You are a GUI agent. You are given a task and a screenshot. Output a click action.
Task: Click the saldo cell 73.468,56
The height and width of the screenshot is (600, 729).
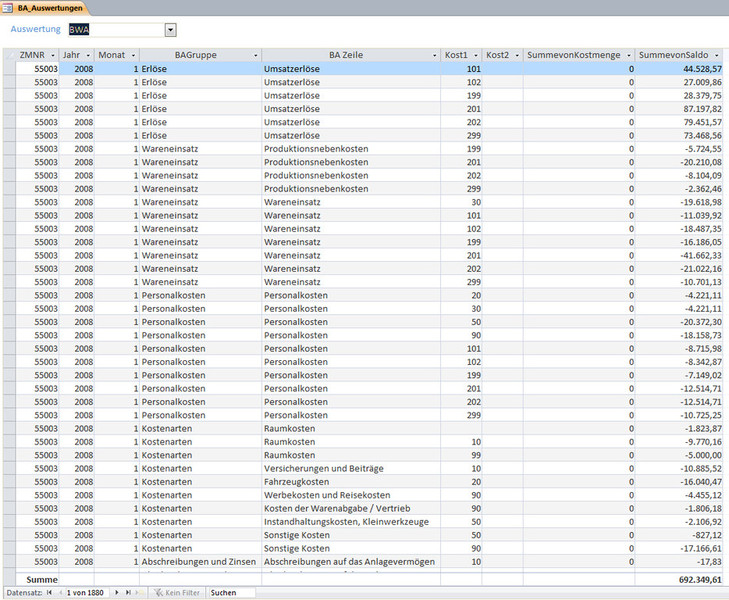tap(679, 135)
